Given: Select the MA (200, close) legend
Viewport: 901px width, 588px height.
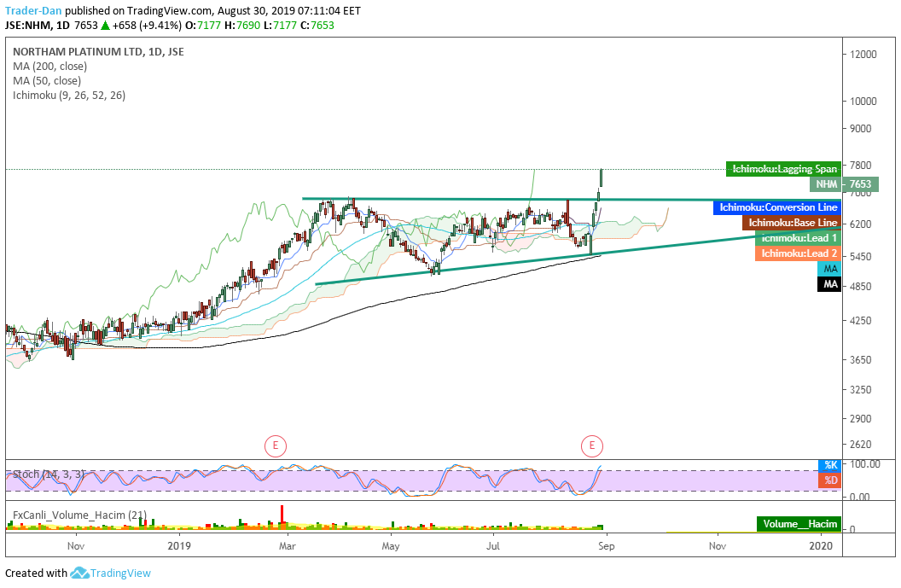Looking at the screenshot, I should [x=50, y=66].
